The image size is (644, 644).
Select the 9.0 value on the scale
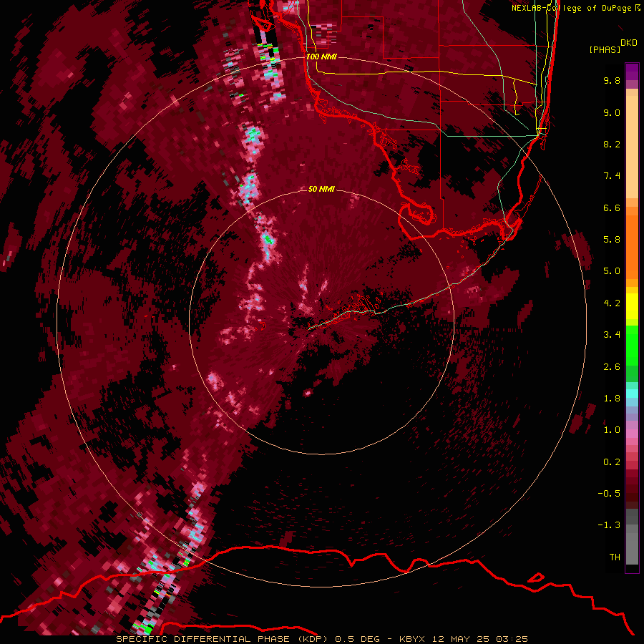[612, 112]
